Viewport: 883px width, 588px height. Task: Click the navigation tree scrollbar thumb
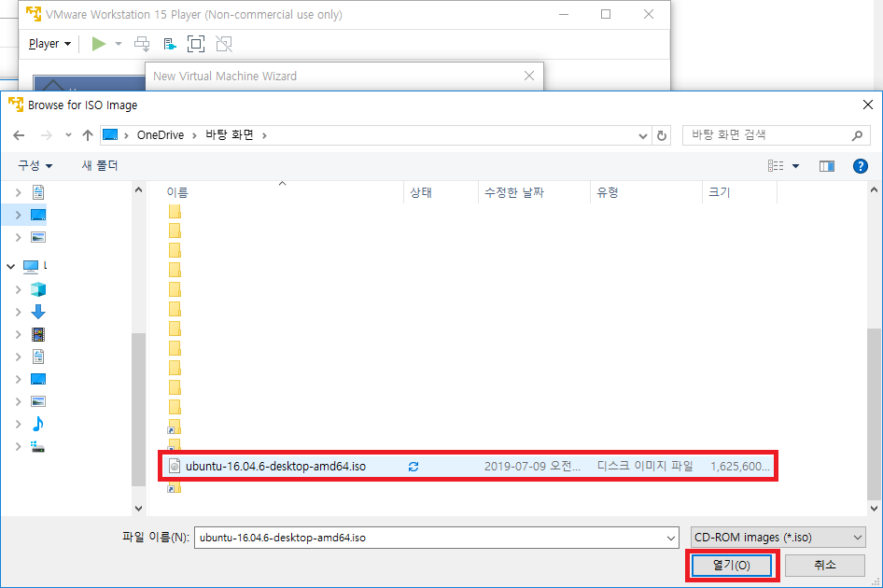tap(138, 410)
